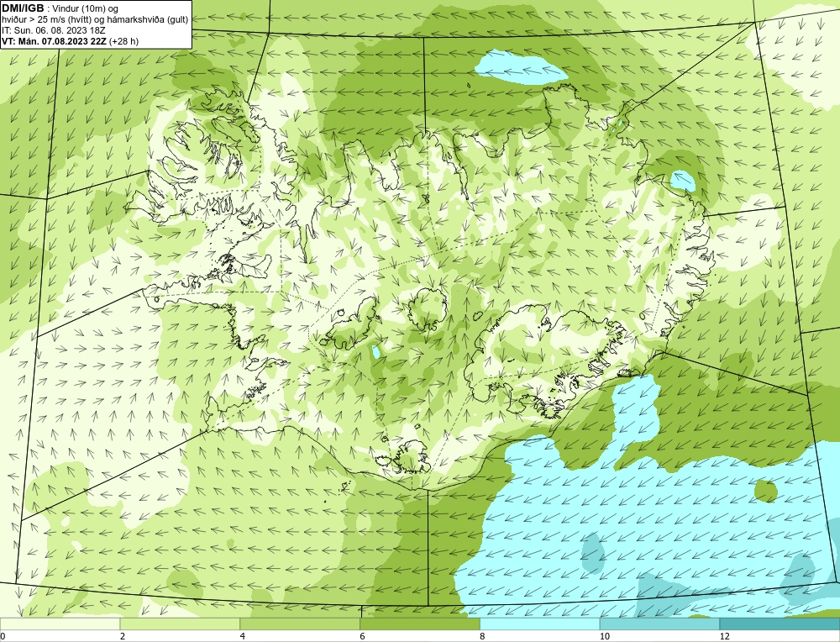Click the 10–12 m/s cyan legend swatch
Viewport: 840px width, 642px height.
660,624
